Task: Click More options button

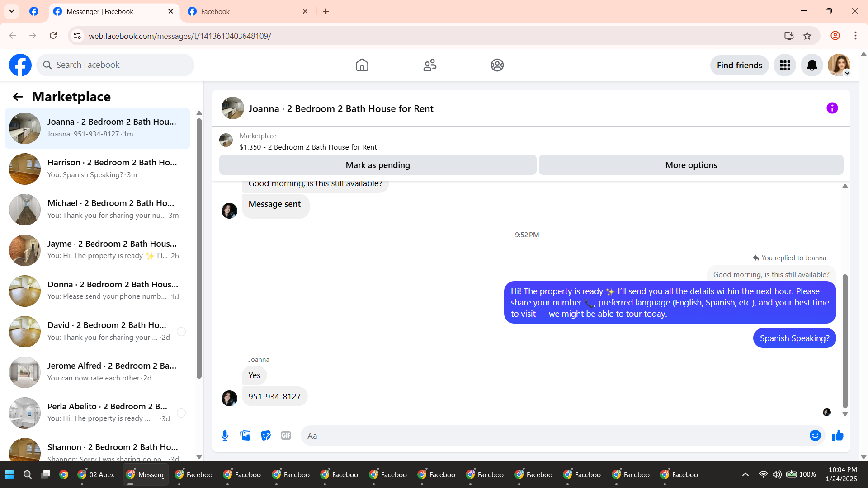Action: [x=691, y=165]
